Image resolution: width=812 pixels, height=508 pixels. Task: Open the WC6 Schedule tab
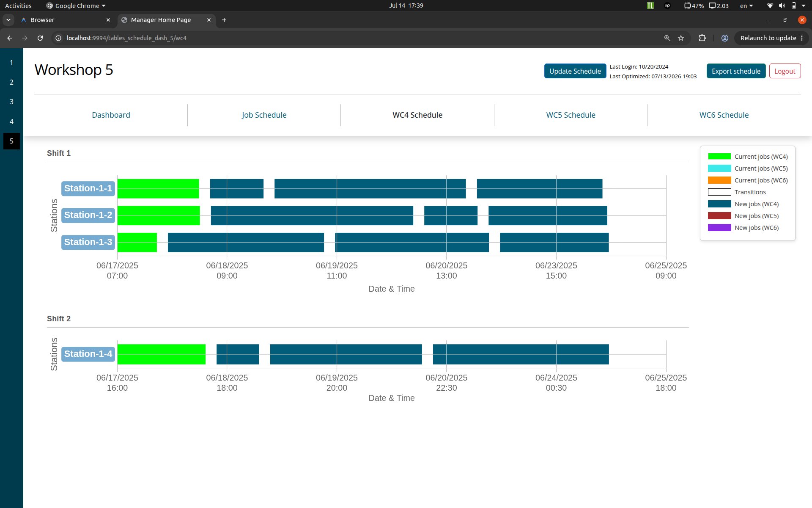(724, 115)
